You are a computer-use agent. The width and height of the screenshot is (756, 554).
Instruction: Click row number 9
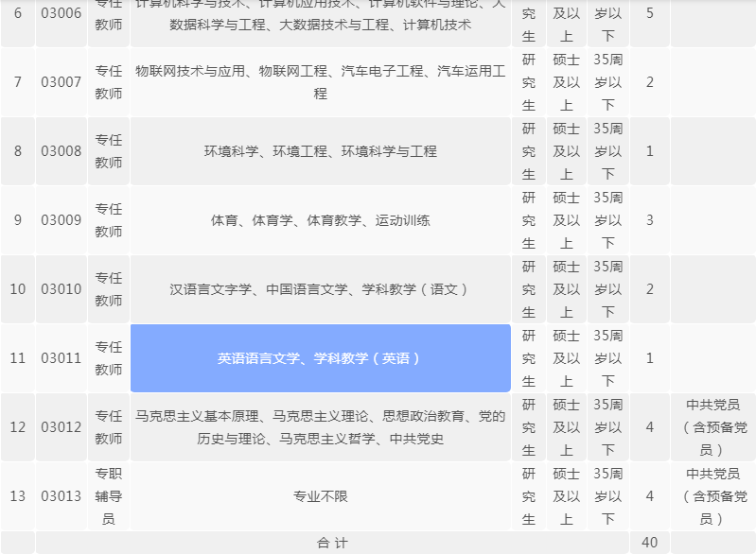click(x=18, y=220)
